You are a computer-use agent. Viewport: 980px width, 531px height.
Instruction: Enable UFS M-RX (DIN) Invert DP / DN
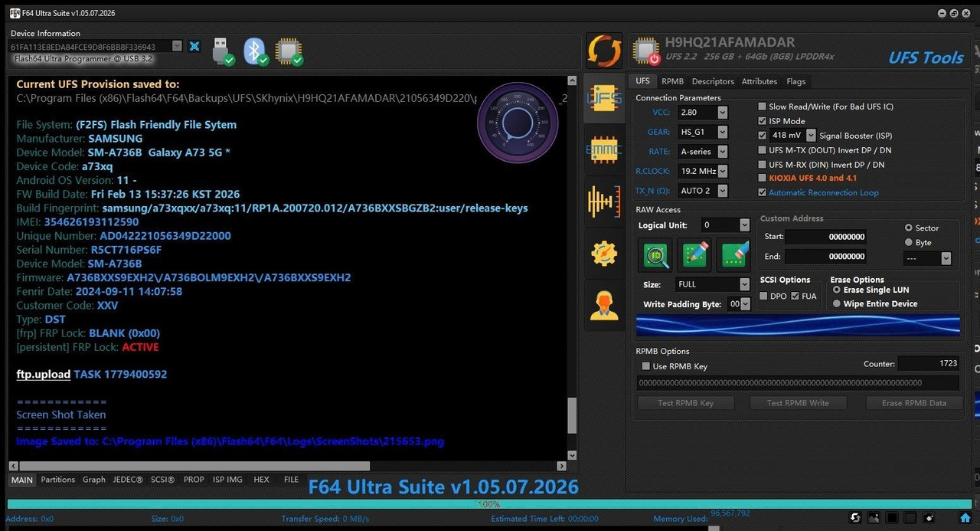coord(762,165)
